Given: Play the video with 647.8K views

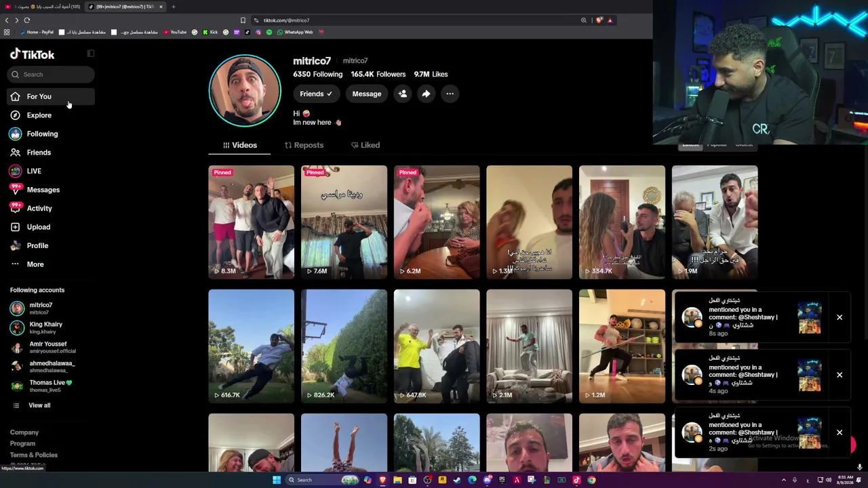Looking at the screenshot, I should point(437,346).
